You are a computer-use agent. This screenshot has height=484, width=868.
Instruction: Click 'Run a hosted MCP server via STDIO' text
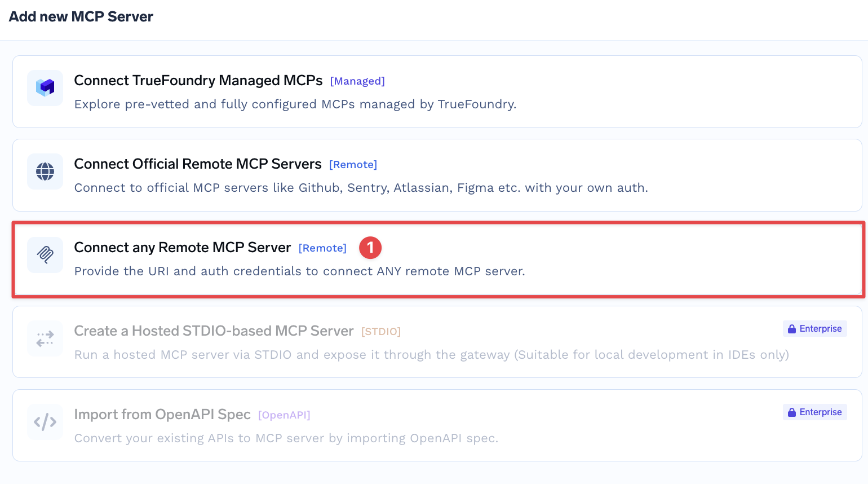coord(432,355)
